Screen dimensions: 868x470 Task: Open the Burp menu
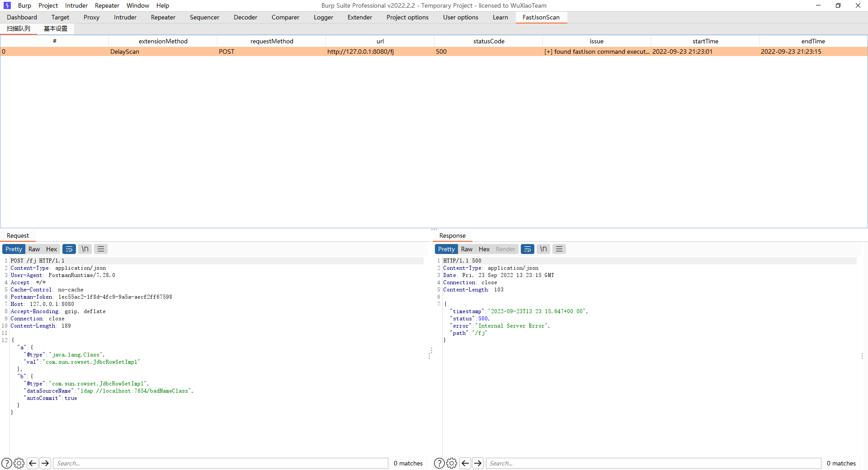pos(24,5)
